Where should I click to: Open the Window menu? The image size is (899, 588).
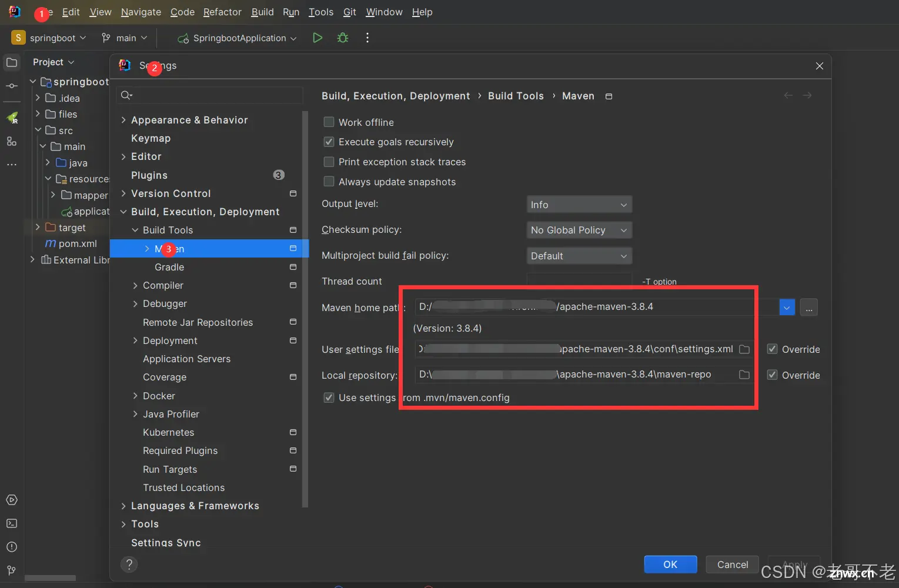(x=384, y=12)
